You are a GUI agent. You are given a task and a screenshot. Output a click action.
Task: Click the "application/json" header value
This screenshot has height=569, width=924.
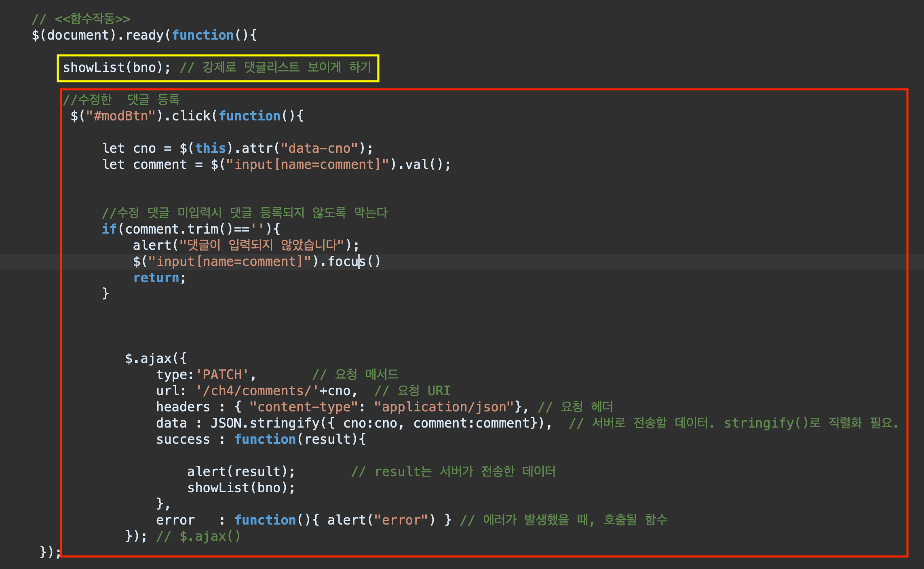444,407
